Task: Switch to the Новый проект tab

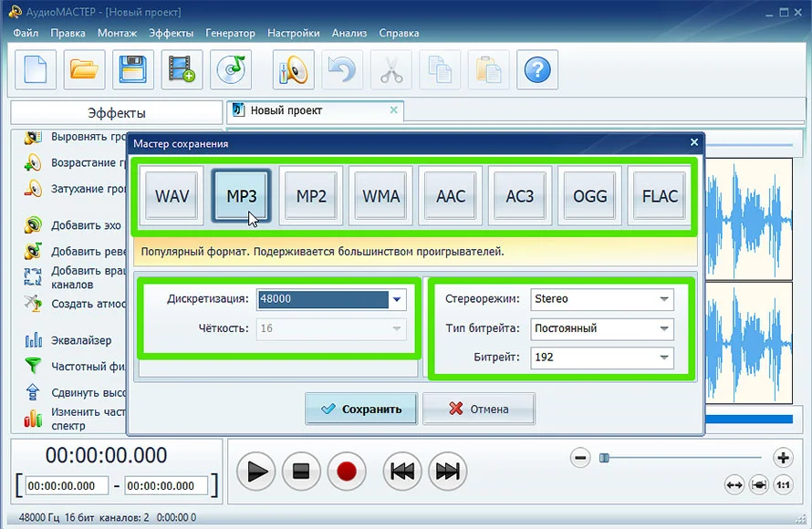Action: pyautogui.click(x=286, y=110)
